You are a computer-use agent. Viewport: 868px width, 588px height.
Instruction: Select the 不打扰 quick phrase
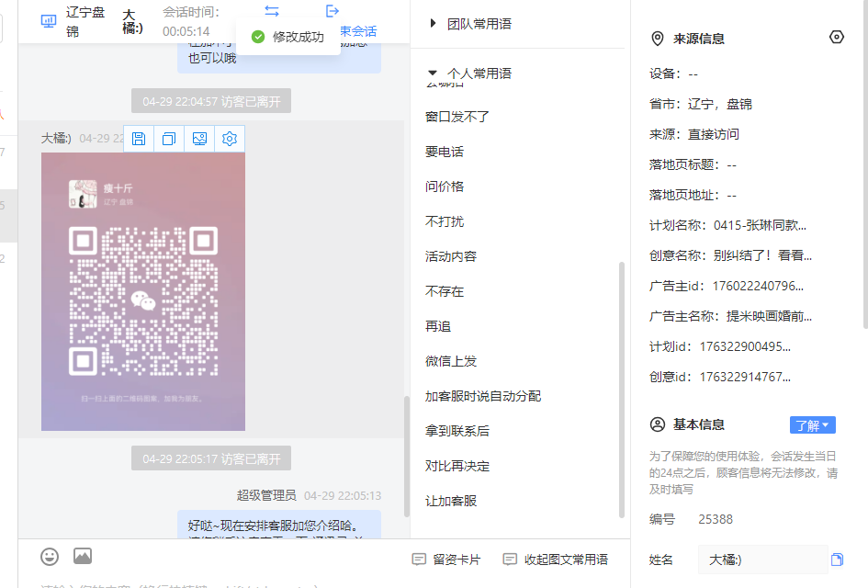[x=444, y=221]
